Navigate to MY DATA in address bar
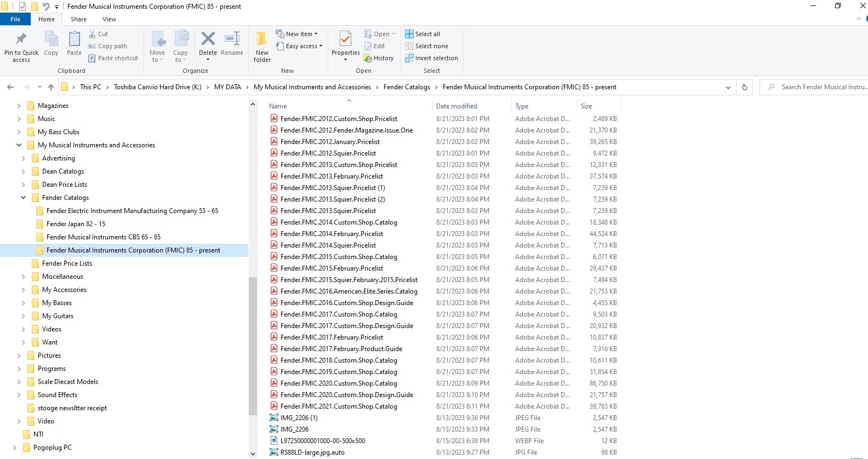Screen dimensions: 868x459 [227, 87]
